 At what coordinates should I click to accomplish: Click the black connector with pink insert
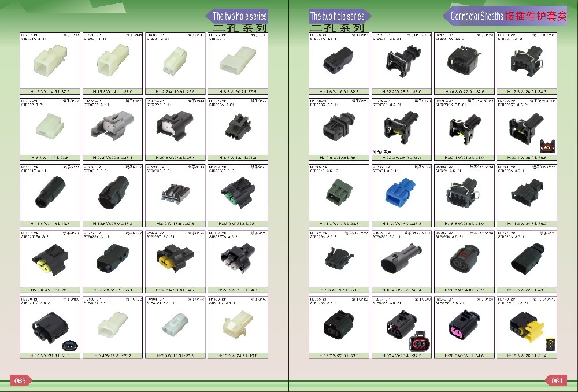(x=464, y=324)
